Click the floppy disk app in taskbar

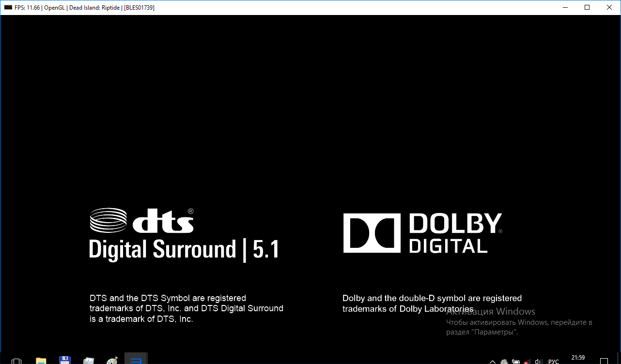point(64,361)
